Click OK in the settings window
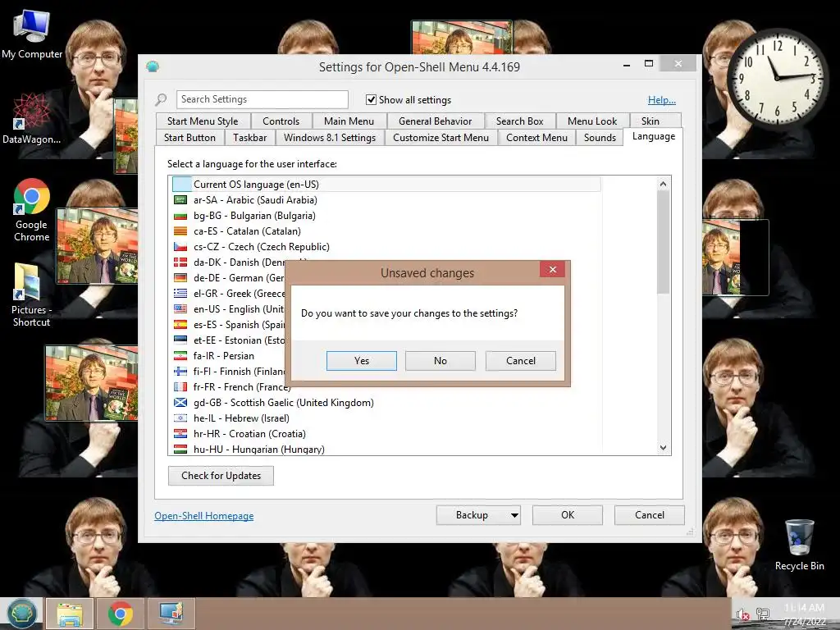The height and width of the screenshot is (630, 840). point(568,515)
